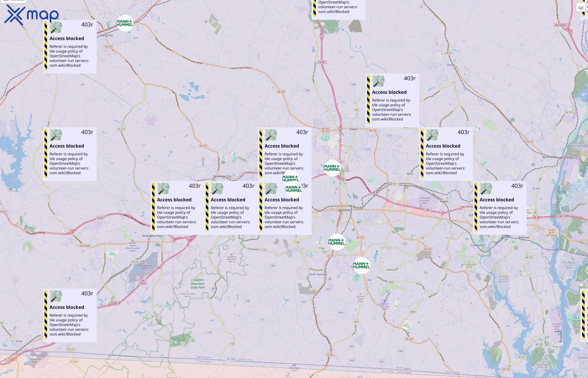
Task: Click the South Gastonia label
Action: pyautogui.click(x=318, y=274)
